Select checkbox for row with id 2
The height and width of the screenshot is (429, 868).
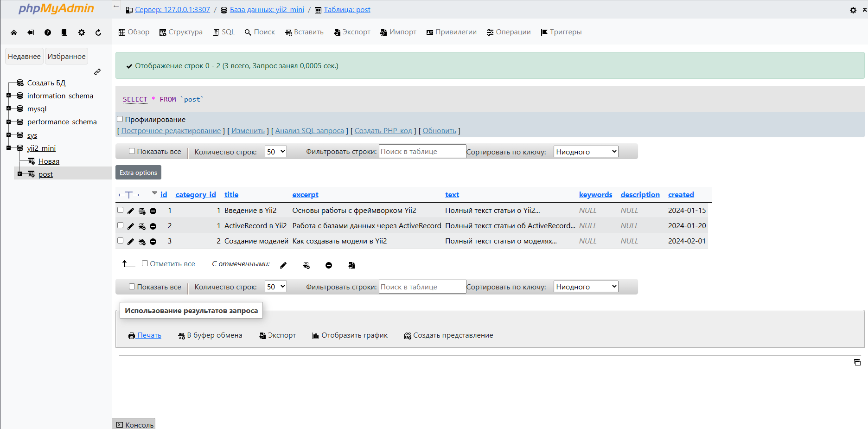tap(121, 225)
